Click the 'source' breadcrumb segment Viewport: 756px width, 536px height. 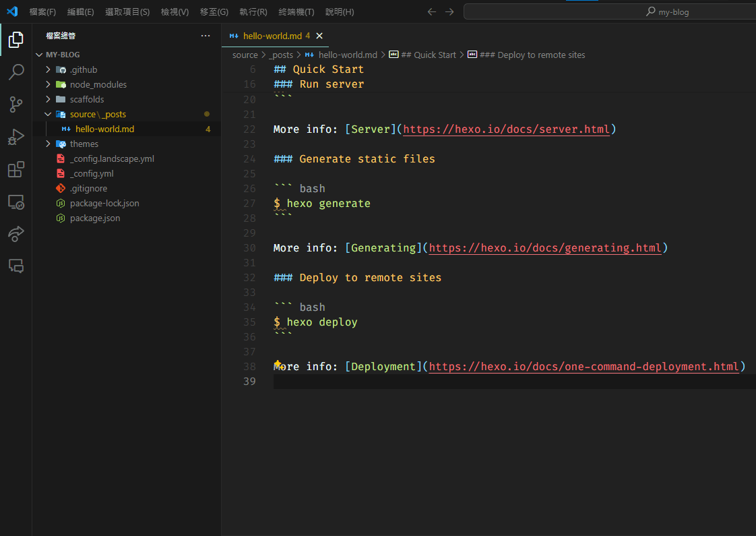[245, 55]
